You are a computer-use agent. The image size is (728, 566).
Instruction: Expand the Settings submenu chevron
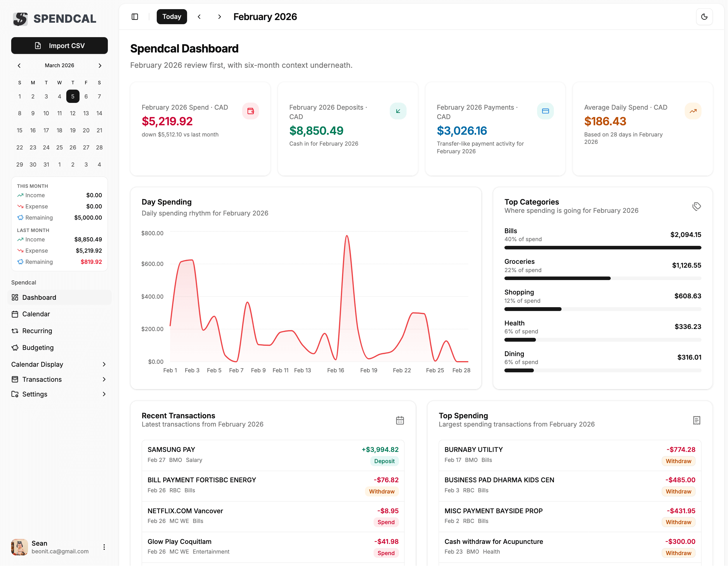tap(104, 394)
